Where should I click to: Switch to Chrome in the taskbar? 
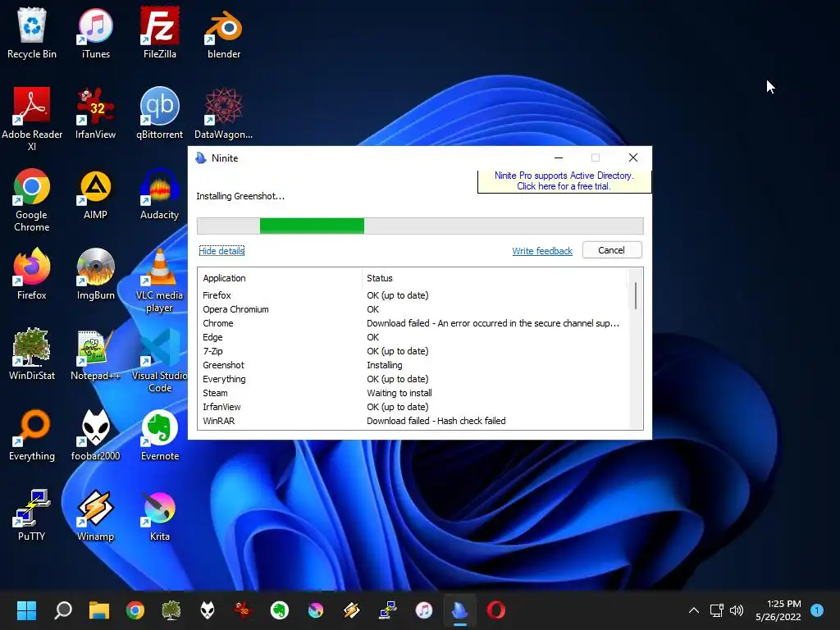click(x=135, y=610)
